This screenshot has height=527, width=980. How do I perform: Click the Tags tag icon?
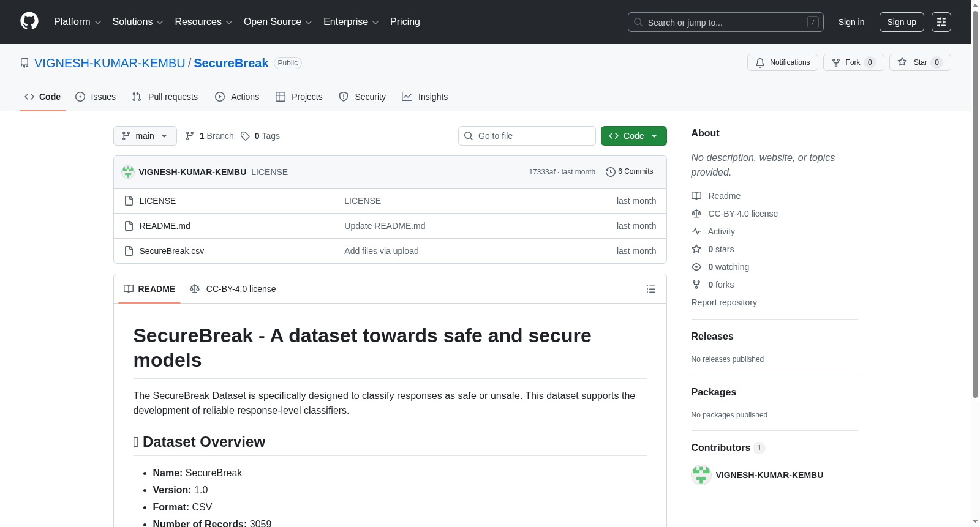point(245,136)
